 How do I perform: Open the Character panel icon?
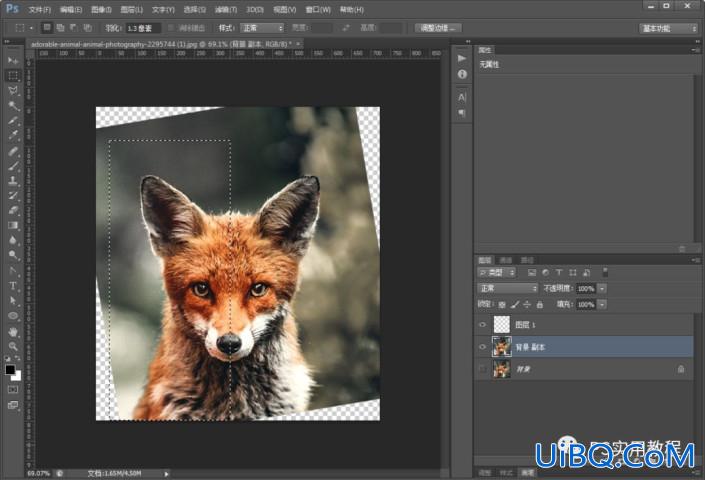pos(462,97)
